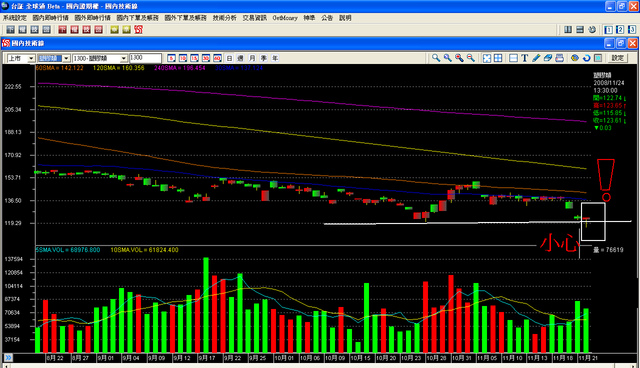
Task: Click the 120SMA = 160.356 label
Action: click(x=119, y=68)
